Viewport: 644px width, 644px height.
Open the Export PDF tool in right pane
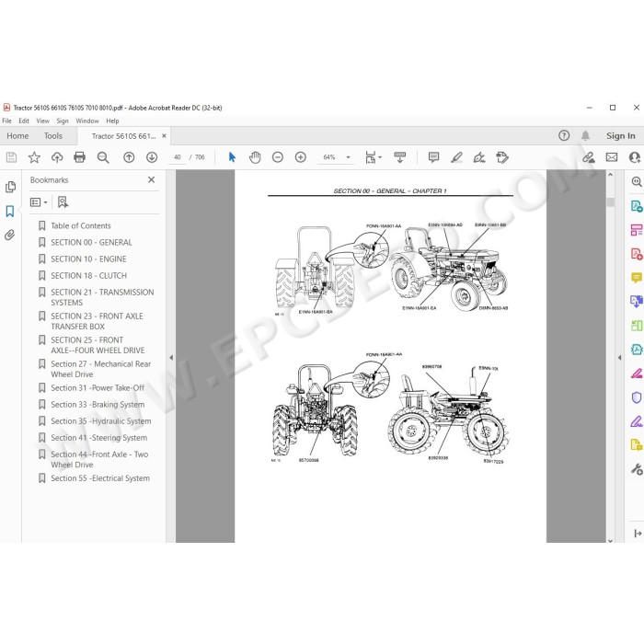[637, 206]
